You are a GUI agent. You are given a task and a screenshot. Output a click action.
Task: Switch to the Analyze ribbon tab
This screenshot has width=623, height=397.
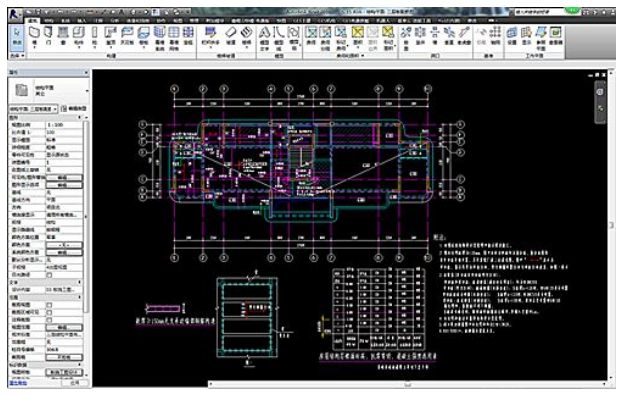point(114,21)
